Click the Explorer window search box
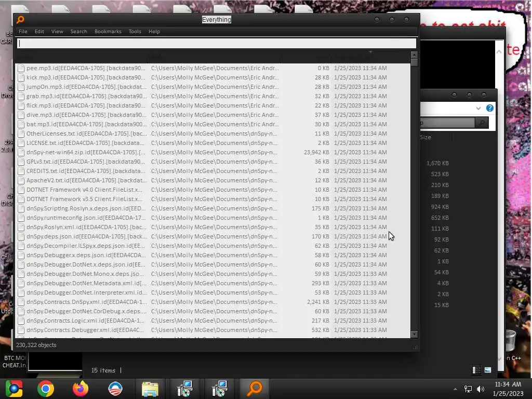The image size is (532, 399). [x=447, y=123]
